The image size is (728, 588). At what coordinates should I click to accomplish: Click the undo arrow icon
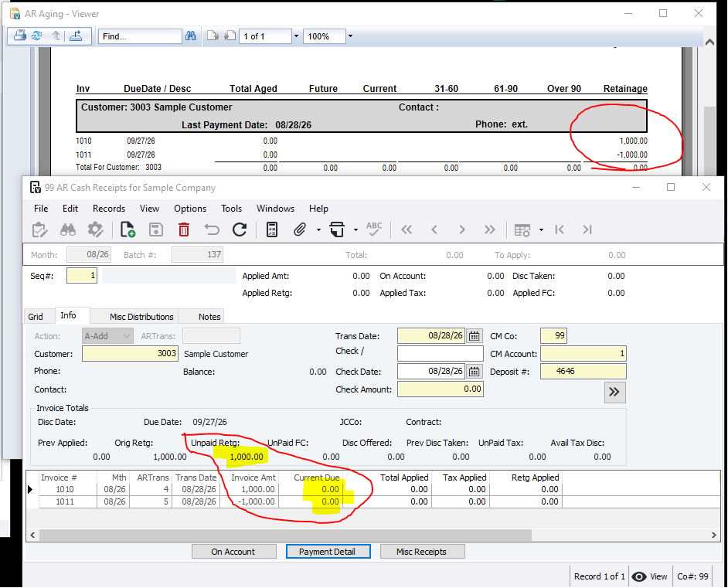point(212,229)
